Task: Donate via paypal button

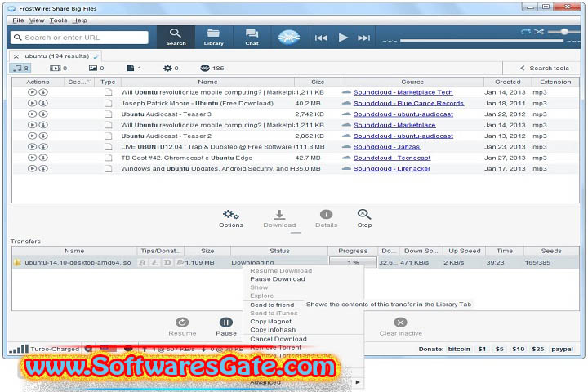Action: (x=562, y=349)
